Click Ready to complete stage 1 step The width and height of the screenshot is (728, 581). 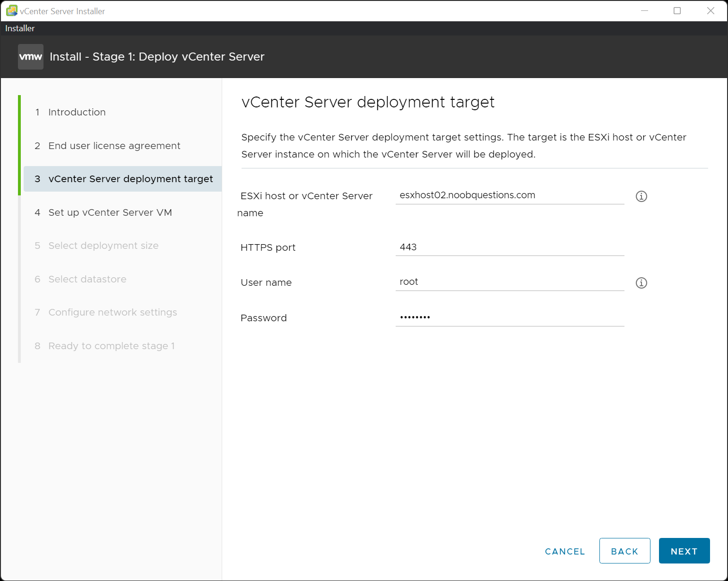coord(111,346)
